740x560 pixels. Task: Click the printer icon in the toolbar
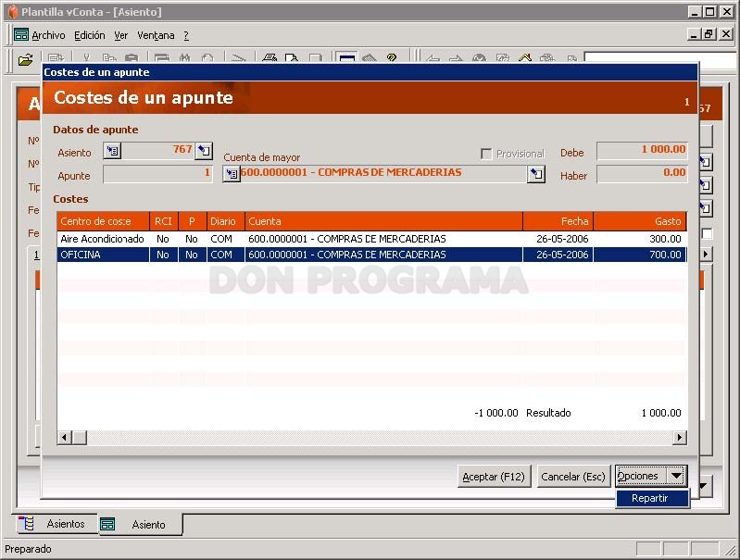click(270, 58)
